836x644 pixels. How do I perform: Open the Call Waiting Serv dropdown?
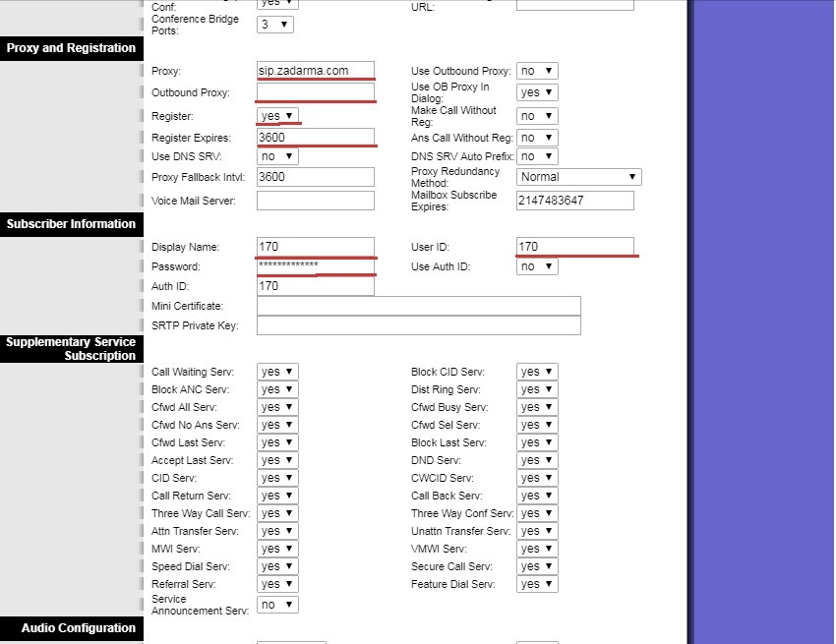coord(277,372)
